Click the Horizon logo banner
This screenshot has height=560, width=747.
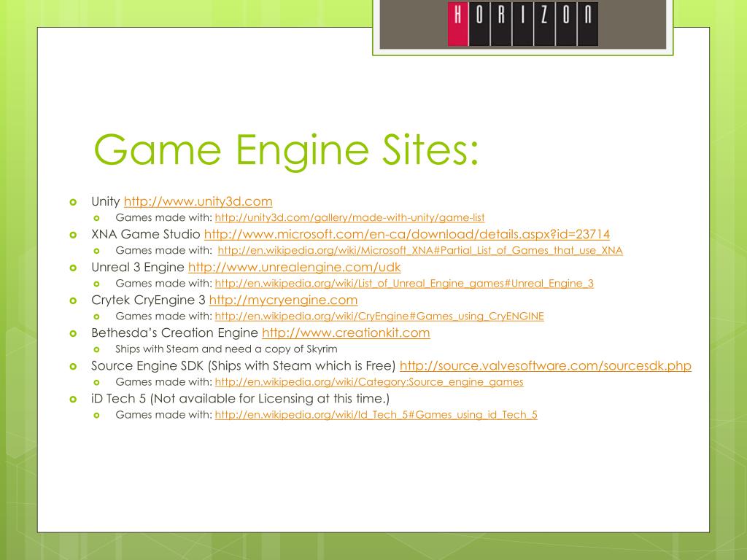point(522,25)
